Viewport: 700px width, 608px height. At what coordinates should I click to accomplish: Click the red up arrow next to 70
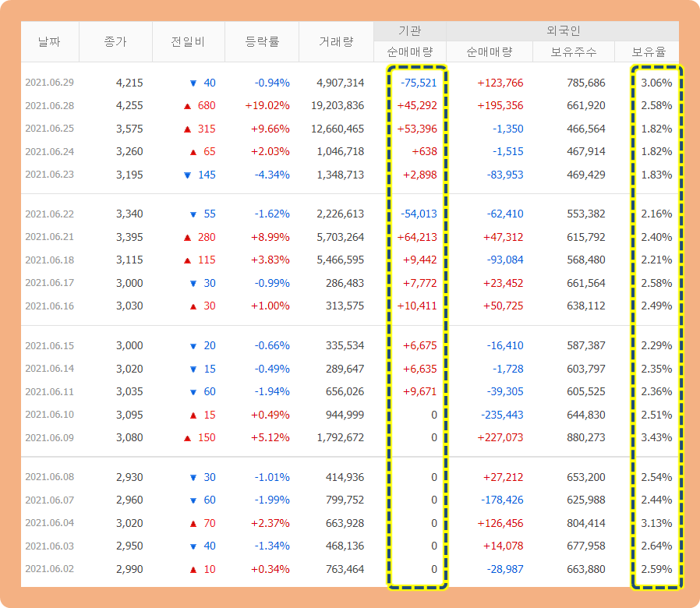193,524
